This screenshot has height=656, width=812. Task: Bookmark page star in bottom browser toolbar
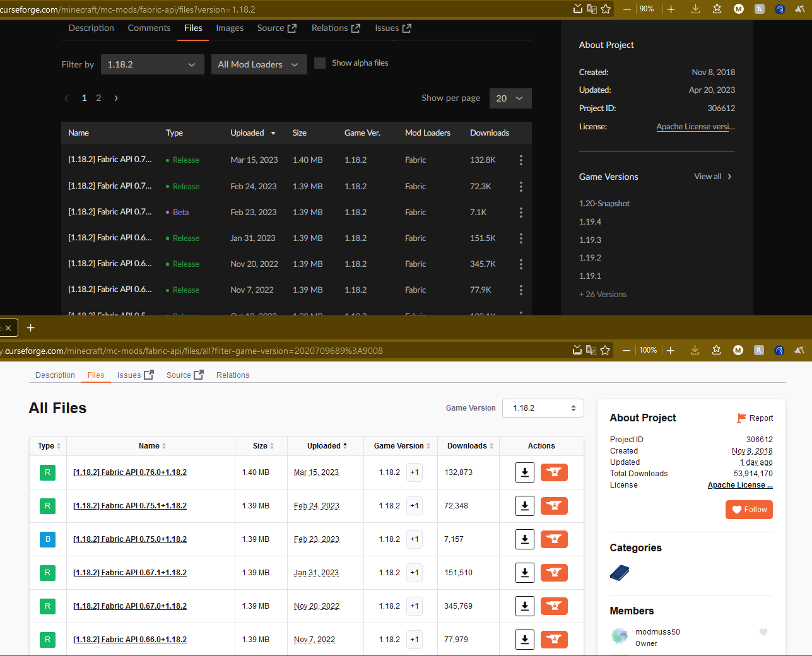pyautogui.click(x=605, y=350)
